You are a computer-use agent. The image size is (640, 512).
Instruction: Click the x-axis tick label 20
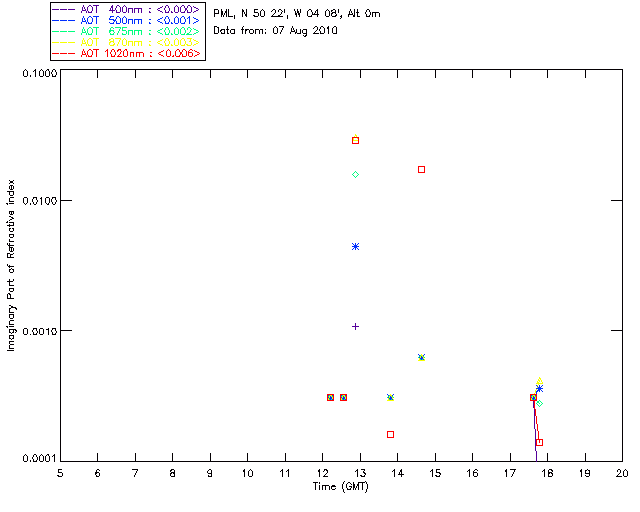[622, 473]
